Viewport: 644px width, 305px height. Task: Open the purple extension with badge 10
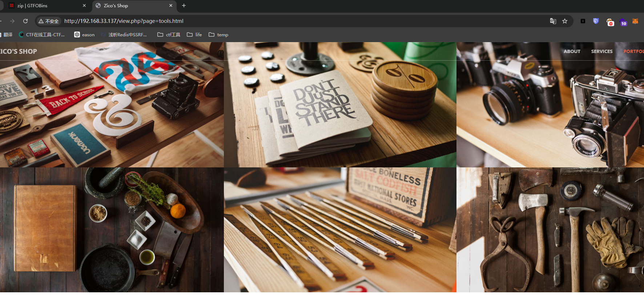623,22
